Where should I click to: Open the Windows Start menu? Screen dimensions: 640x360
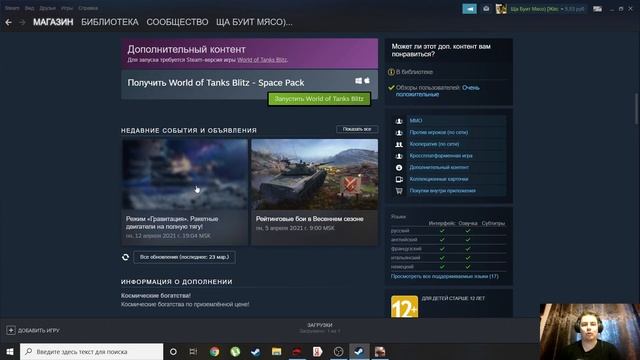pyautogui.click(x=10, y=351)
